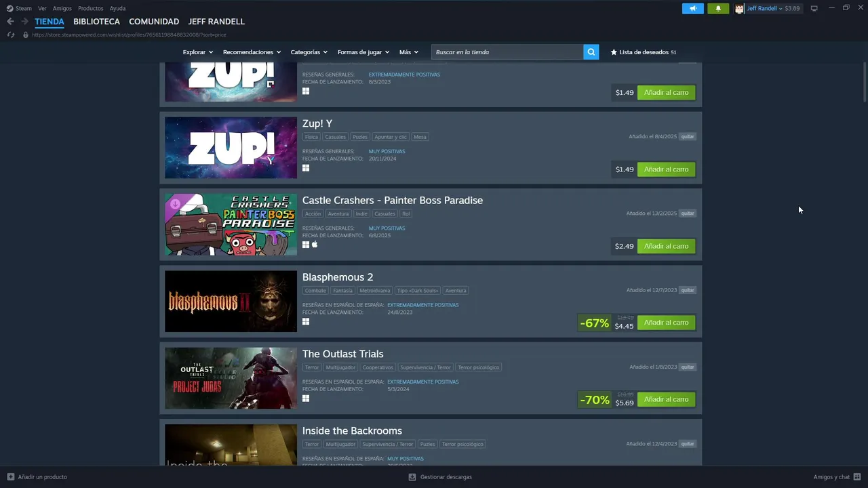This screenshot has height=488, width=868.
Task: Expand the Categorías dropdown
Action: (309, 52)
